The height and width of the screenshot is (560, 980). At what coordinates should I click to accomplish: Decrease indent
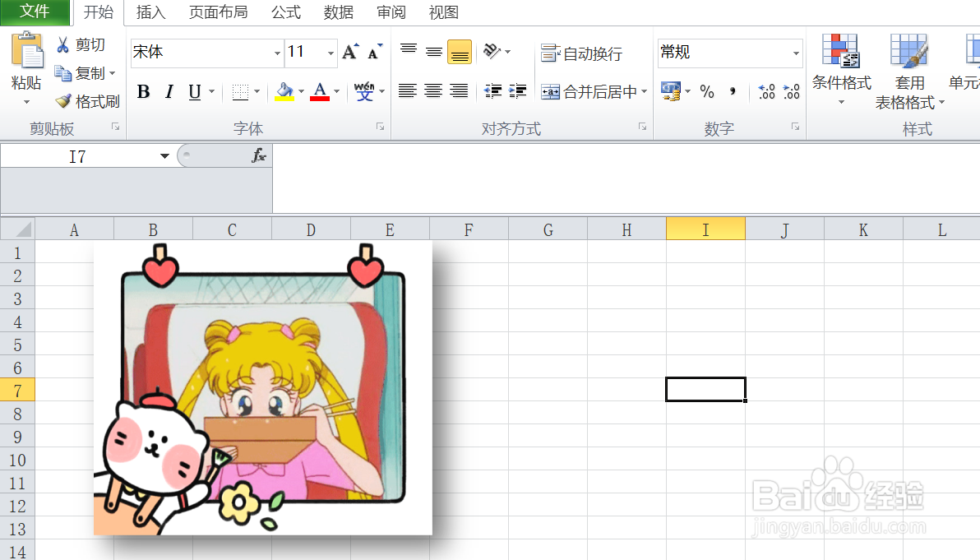click(x=493, y=91)
